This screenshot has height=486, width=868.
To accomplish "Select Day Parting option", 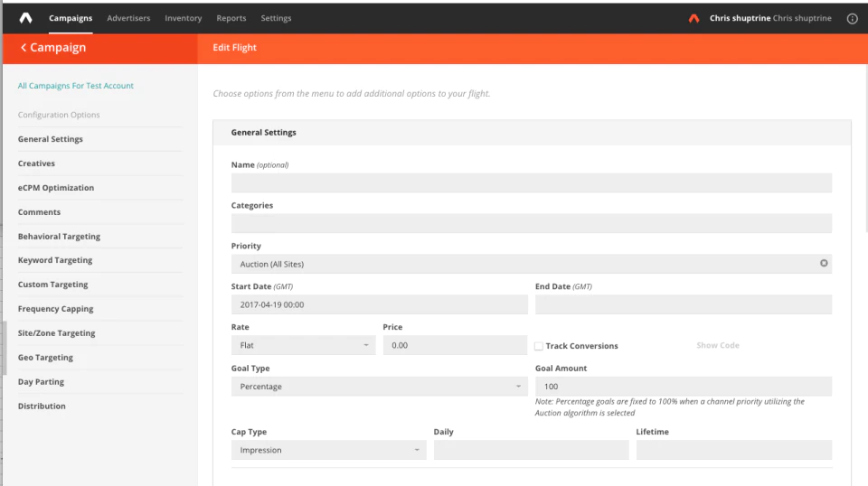I will (41, 382).
